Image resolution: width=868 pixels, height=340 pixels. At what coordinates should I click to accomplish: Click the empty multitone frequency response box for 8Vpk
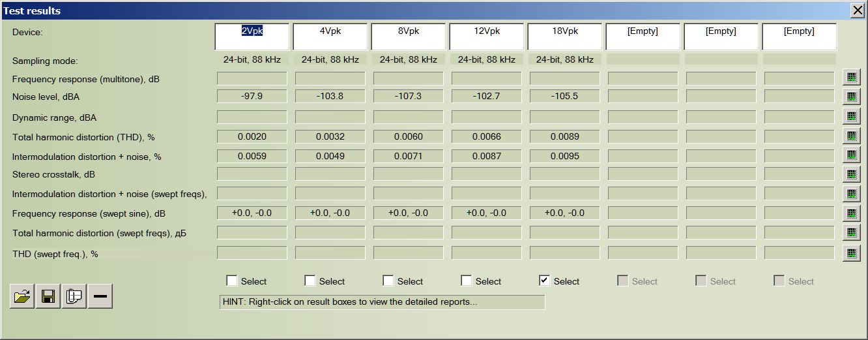(409, 78)
